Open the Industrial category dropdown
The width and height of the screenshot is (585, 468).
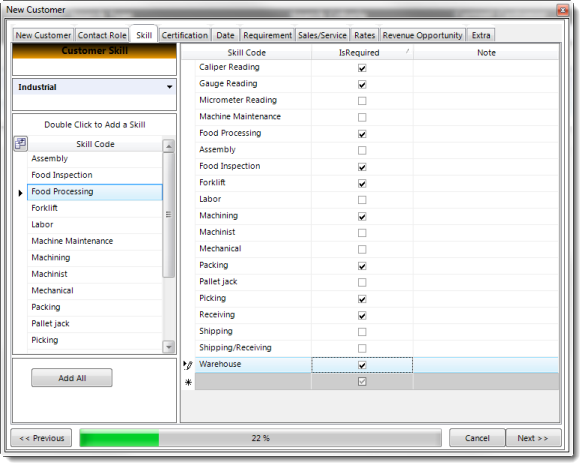(170, 87)
